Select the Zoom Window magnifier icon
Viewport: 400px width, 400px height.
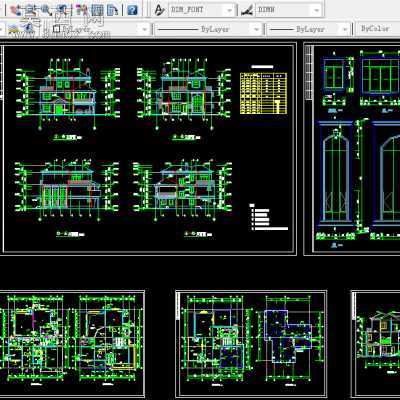click(x=47, y=10)
